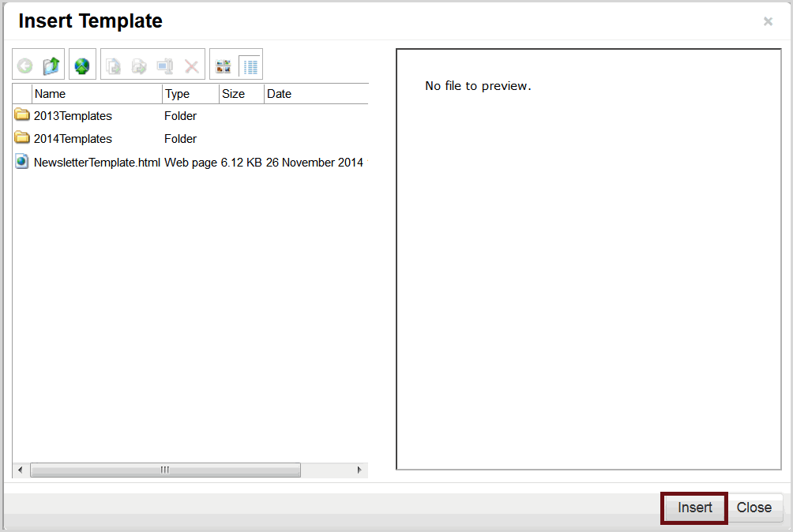The width and height of the screenshot is (793, 532).
Task: Open the 2014Templates folder
Action: point(73,139)
